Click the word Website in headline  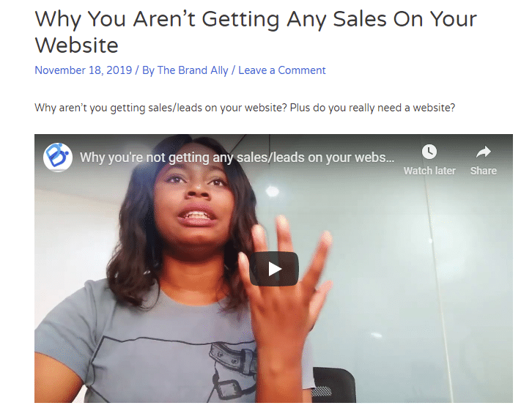pos(77,45)
